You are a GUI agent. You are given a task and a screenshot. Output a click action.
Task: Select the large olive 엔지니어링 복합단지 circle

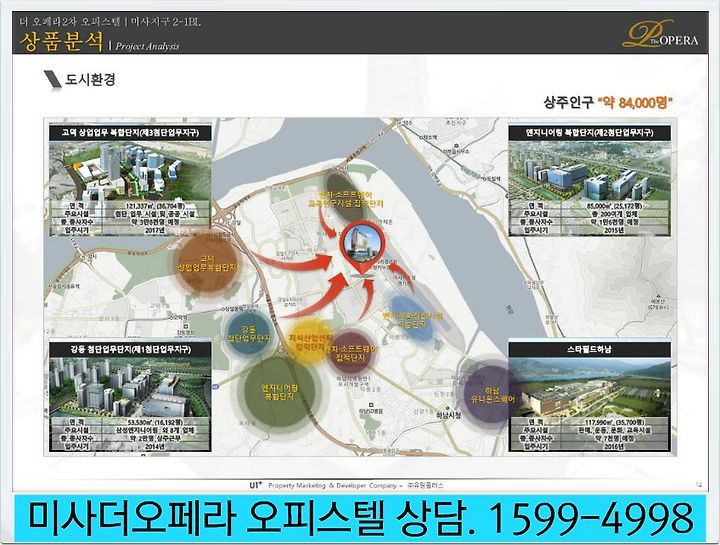coord(280,392)
